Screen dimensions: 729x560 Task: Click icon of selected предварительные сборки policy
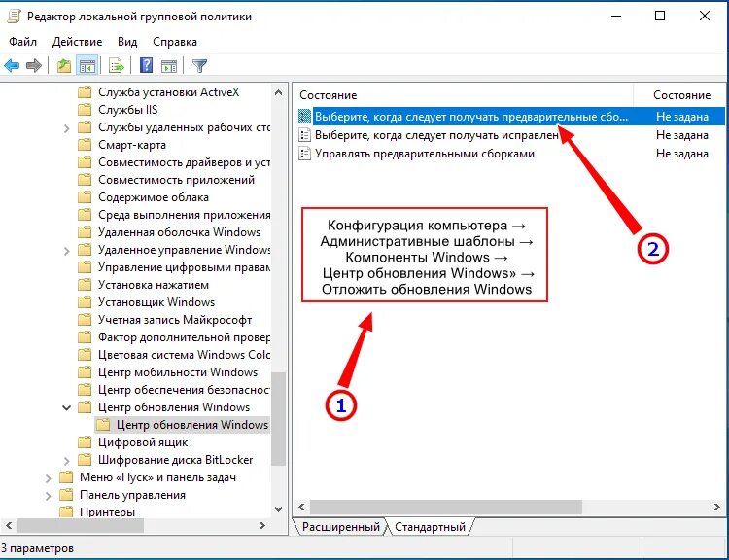click(304, 117)
